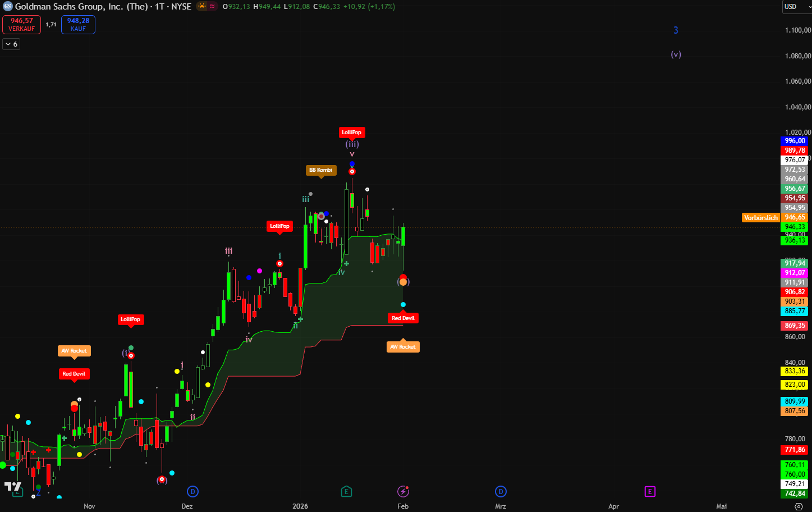The image size is (812, 512).
Task: Click the orange sun pre-market session icon
Action: point(201,7)
